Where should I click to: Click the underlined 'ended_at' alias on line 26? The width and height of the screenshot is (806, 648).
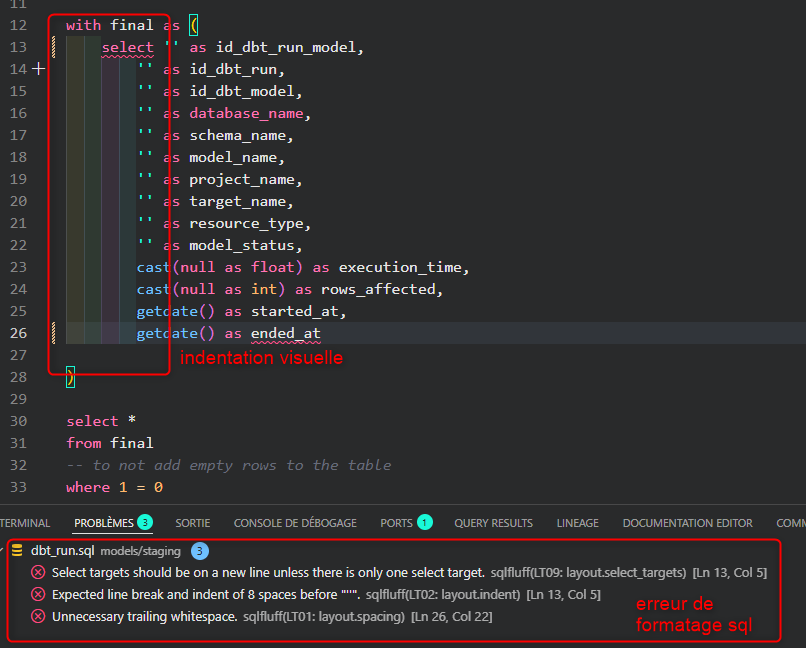(286, 333)
